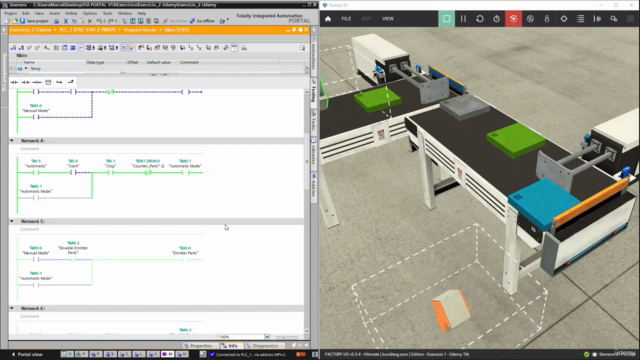Click the new project icon

pyautogui.click(x=7, y=21)
